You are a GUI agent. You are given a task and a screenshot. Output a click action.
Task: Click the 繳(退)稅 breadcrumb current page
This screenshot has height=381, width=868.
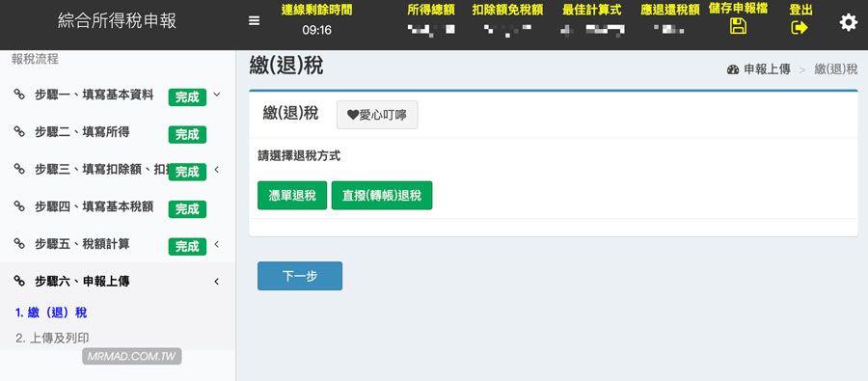point(836,69)
